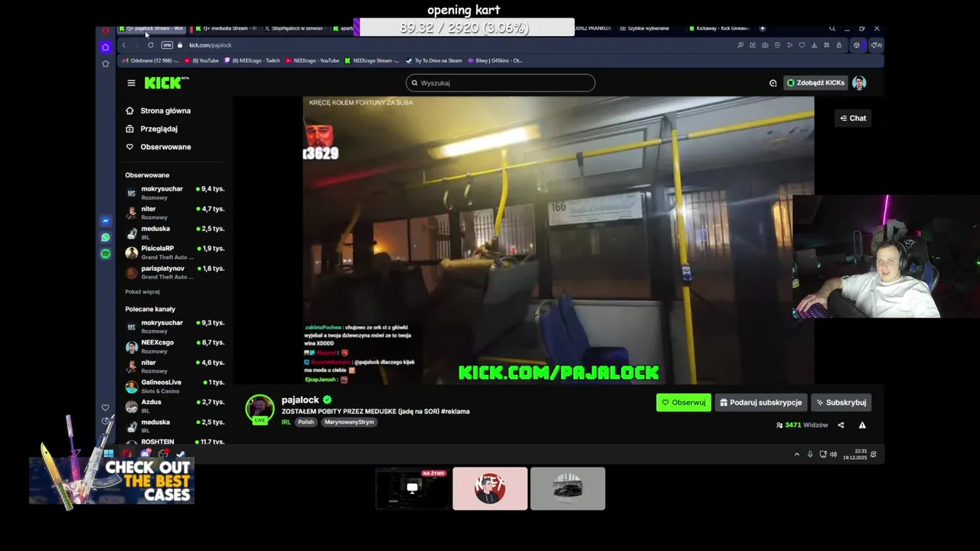
Task: Switch to the StopPajalock tab
Action: (294, 28)
